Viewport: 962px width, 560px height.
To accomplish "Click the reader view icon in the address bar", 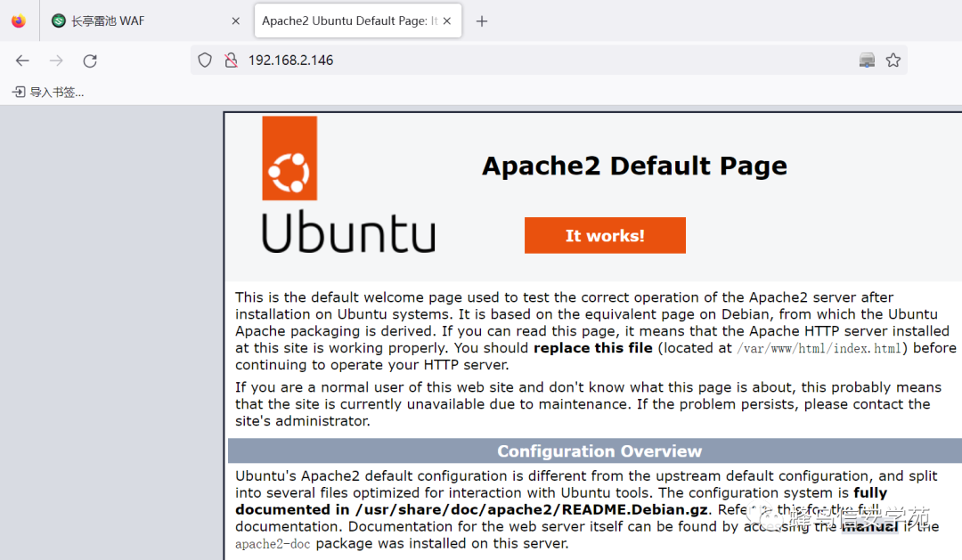I will click(867, 61).
